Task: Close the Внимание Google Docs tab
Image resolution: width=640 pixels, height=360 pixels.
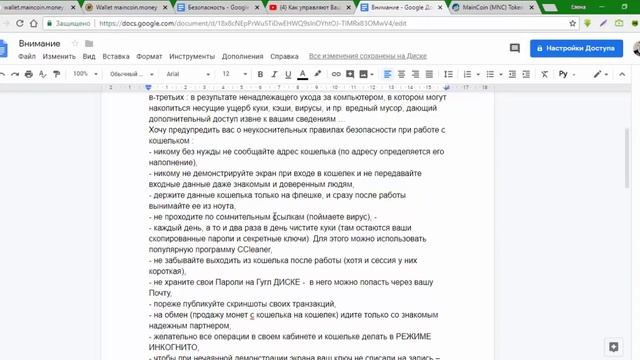Action: (x=440, y=7)
